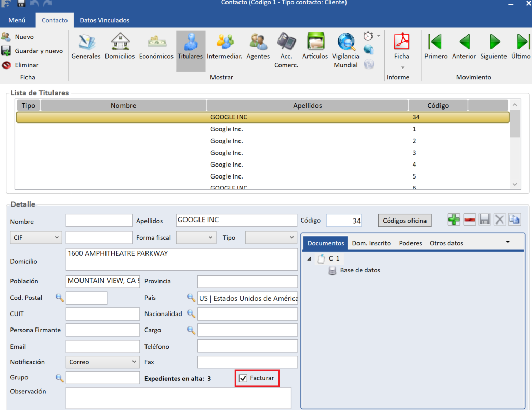Viewport: 532px width, 410px height.
Task: Jump to the Último record
Action: point(522,46)
